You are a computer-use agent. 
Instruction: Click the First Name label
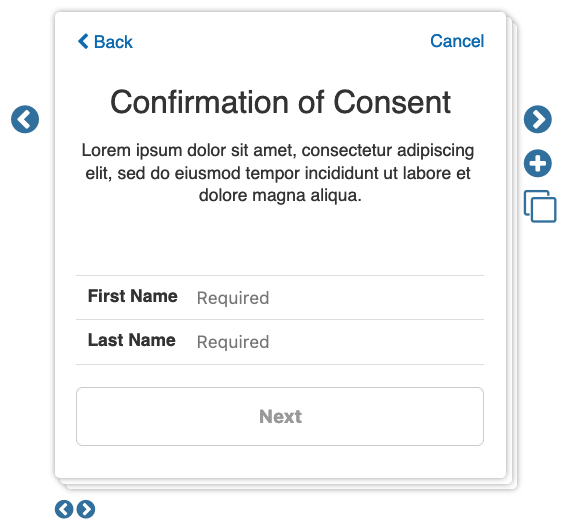point(133,296)
